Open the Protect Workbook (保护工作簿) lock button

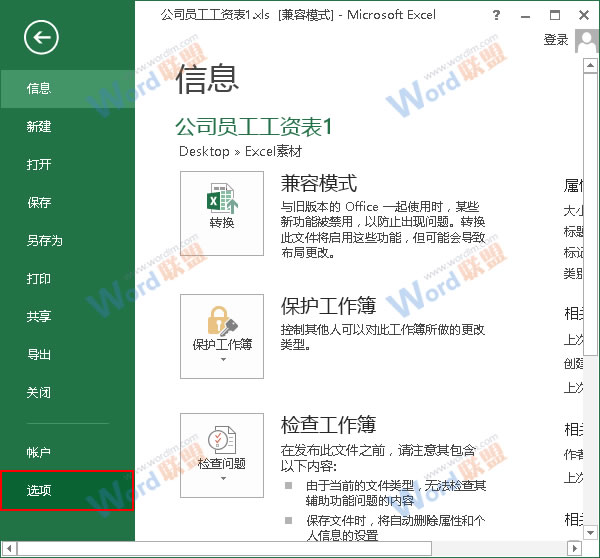(x=222, y=336)
